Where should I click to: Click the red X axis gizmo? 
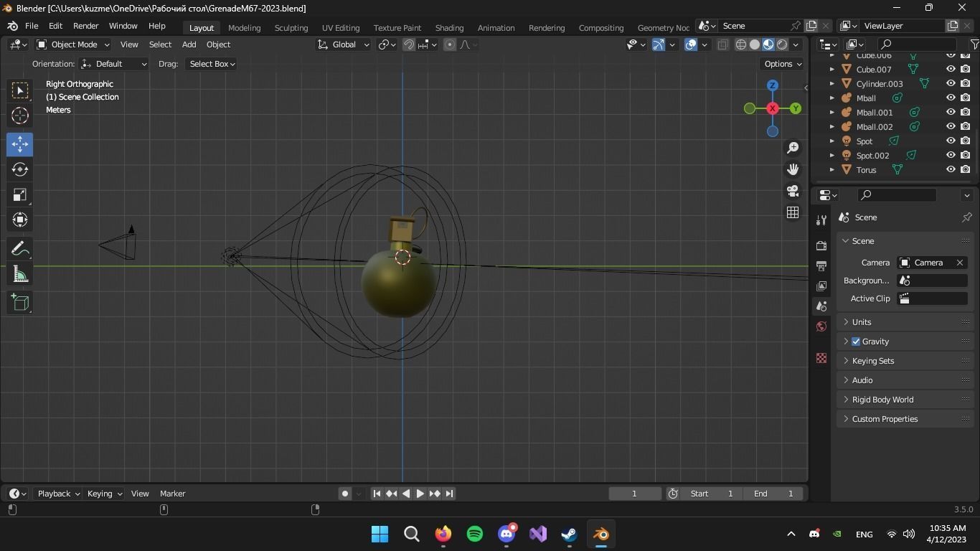(x=773, y=108)
